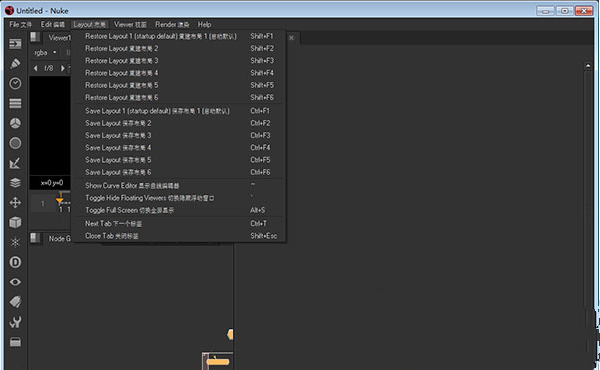
Task: Open the Transform nodes move icon
Action: click(x=15, y=202)
